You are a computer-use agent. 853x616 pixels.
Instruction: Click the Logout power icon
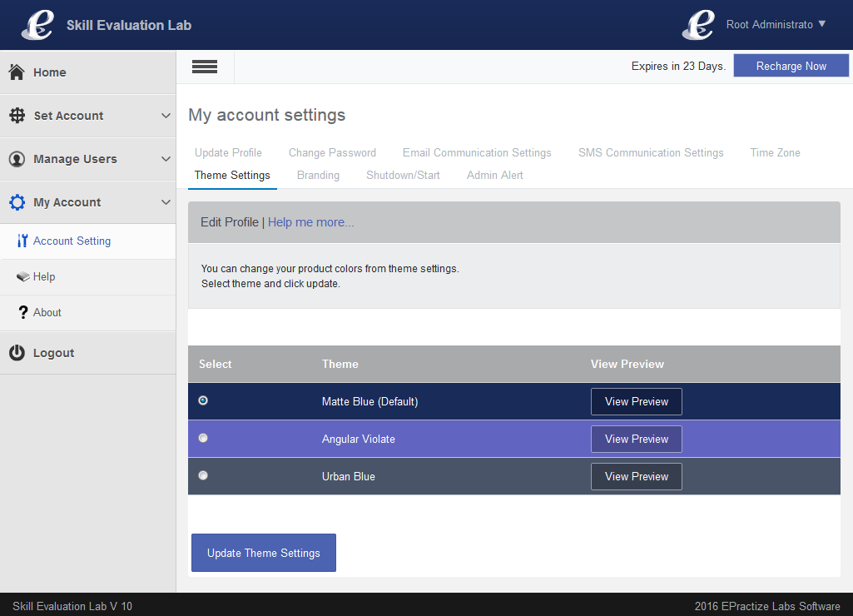coord(17,353)
